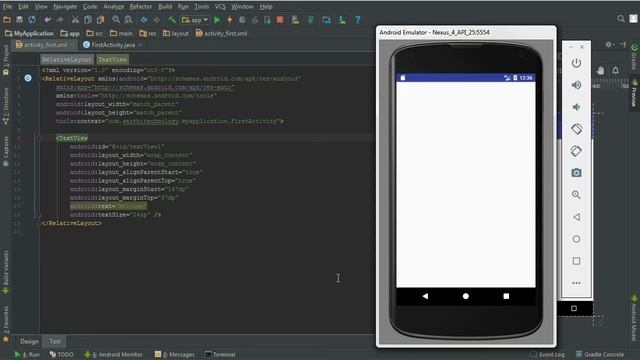
Task: Click the emulator Rotate Right icon
Action: [576, 151]
